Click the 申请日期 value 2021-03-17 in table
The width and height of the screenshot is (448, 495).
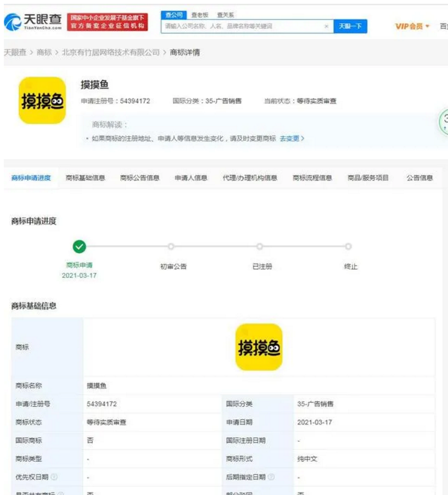coord(315,422)
